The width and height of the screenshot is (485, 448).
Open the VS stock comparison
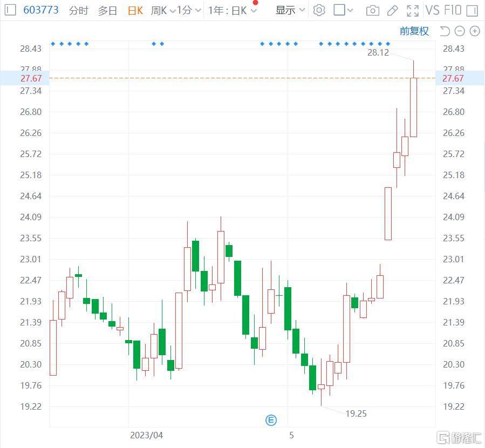432,10
